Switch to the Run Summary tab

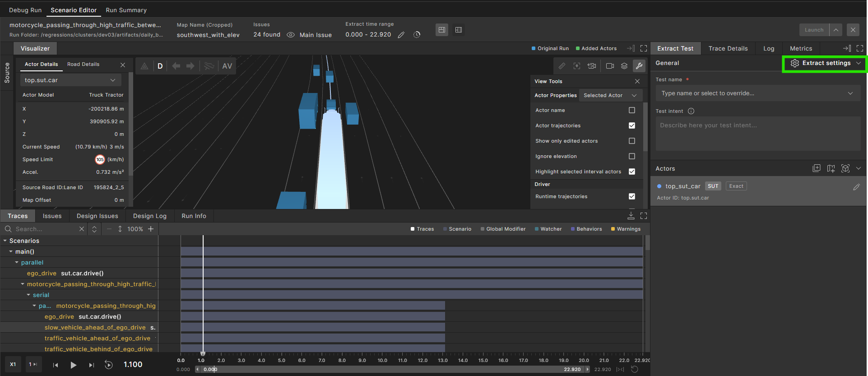(x=126, y=10)
